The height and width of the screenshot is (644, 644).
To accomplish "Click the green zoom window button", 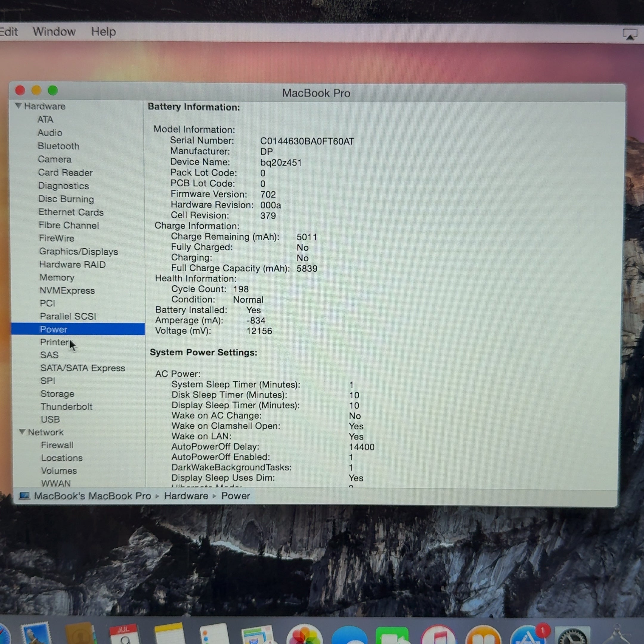I will tap(53, 90).
